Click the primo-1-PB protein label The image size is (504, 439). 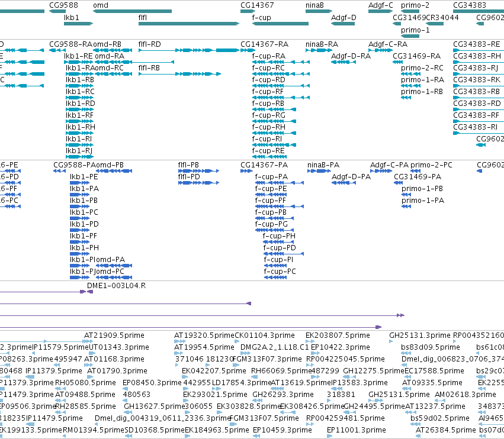(x=422, y=189)
